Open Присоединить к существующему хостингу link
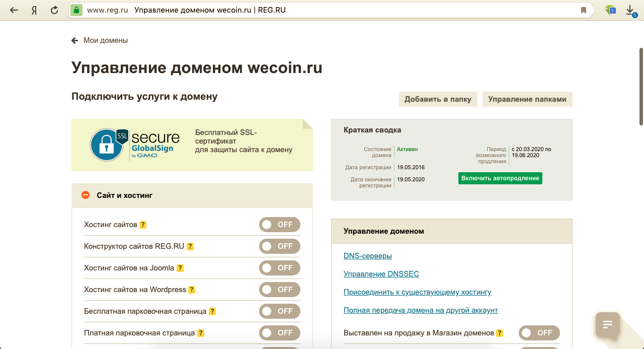The image size is (644, 349). tap(418, 292)
